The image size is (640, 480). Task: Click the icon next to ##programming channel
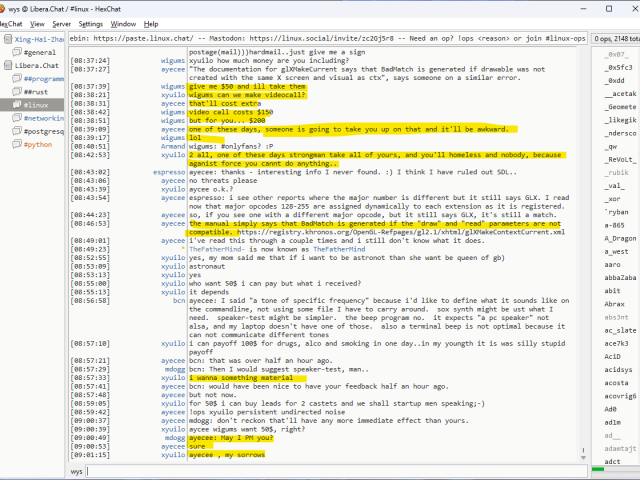coord(16,78)
